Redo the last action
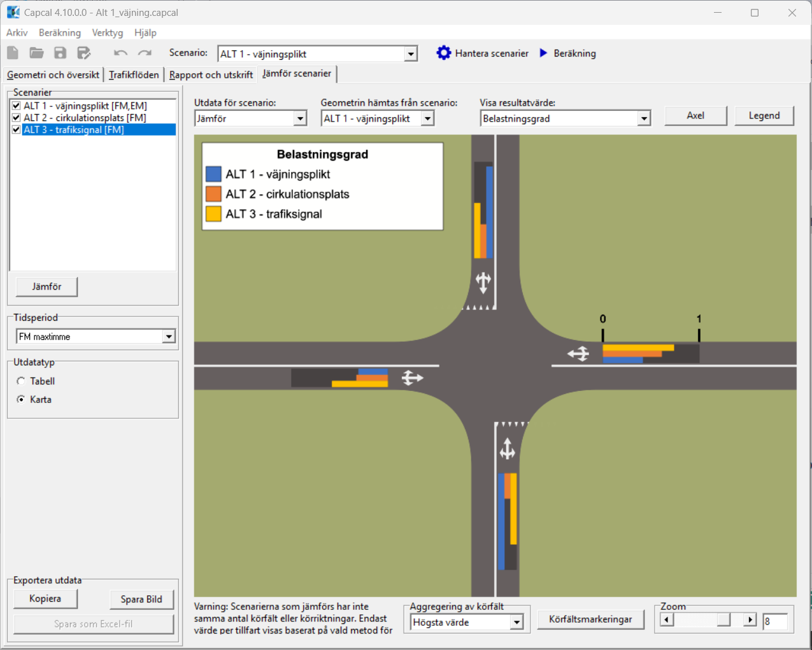This screenshot has width=812, height=650. pyautogui.click(x=145, y=53)
